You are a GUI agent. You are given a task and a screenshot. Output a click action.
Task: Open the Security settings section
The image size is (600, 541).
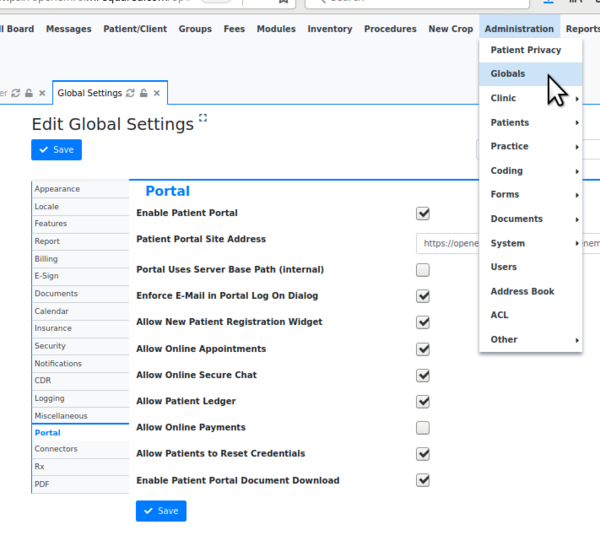[x=80, y=346]
